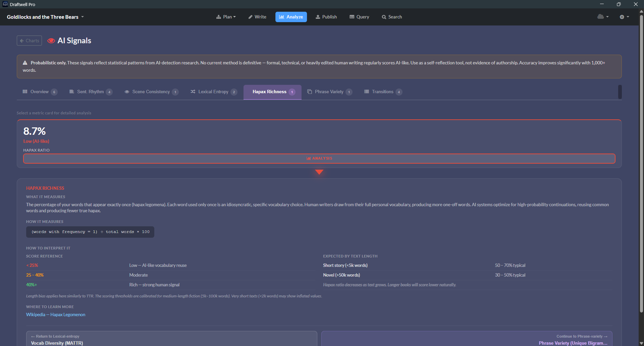644x346 pixels.
Task: Click the Analyze chart icon
Action: point(282,17)
